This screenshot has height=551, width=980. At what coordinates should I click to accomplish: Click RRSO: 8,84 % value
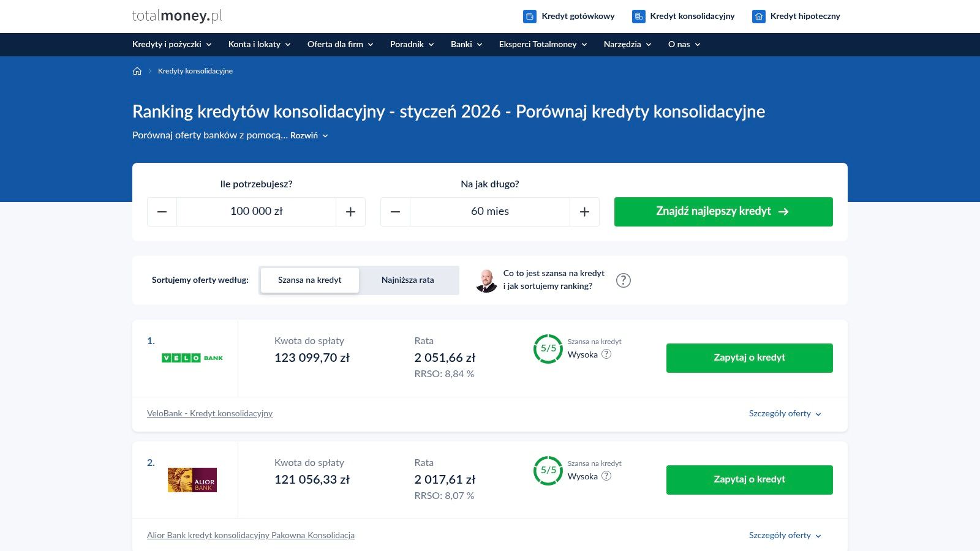(444, 374)
